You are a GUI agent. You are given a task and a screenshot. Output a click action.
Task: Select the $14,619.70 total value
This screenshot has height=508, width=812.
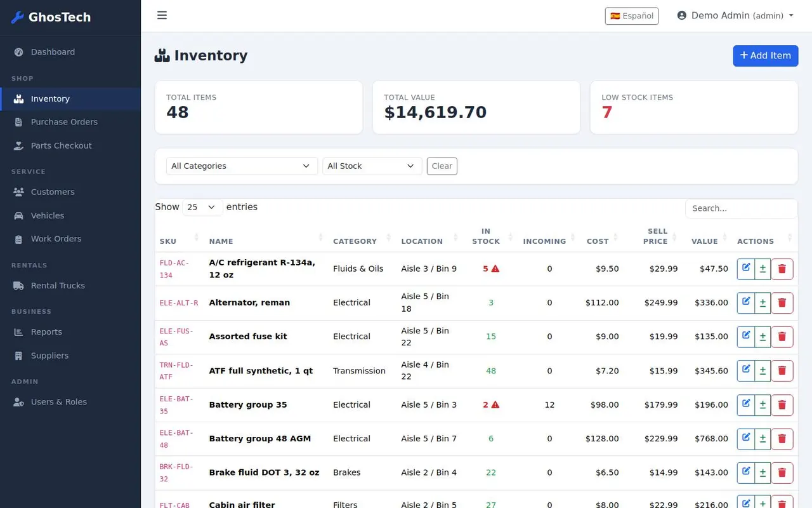pyautogui.click(x=435, y=112)
